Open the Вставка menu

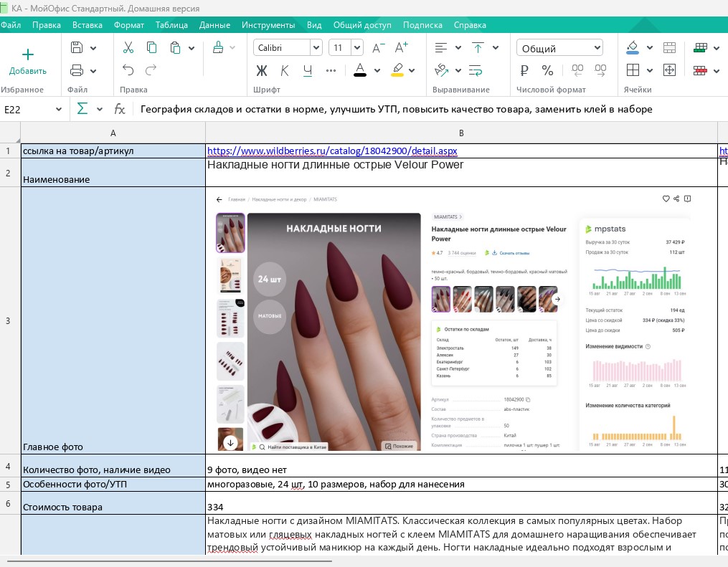tap(88, 25)
